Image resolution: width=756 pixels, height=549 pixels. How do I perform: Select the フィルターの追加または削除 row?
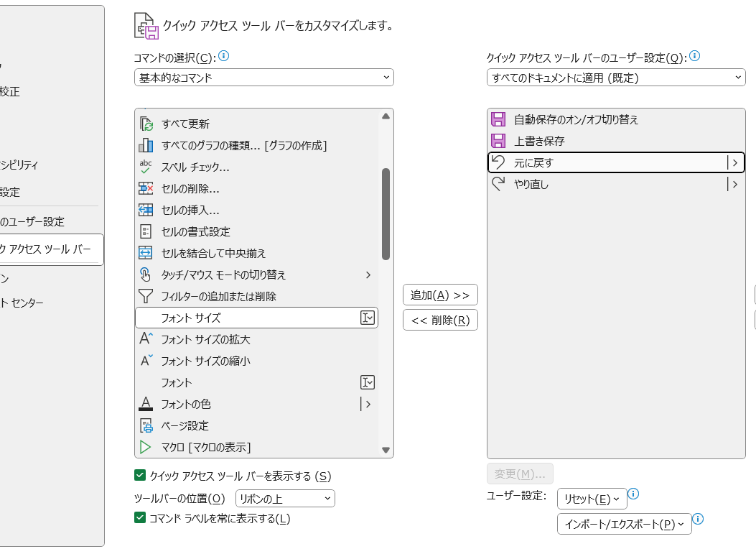point(256,296)
